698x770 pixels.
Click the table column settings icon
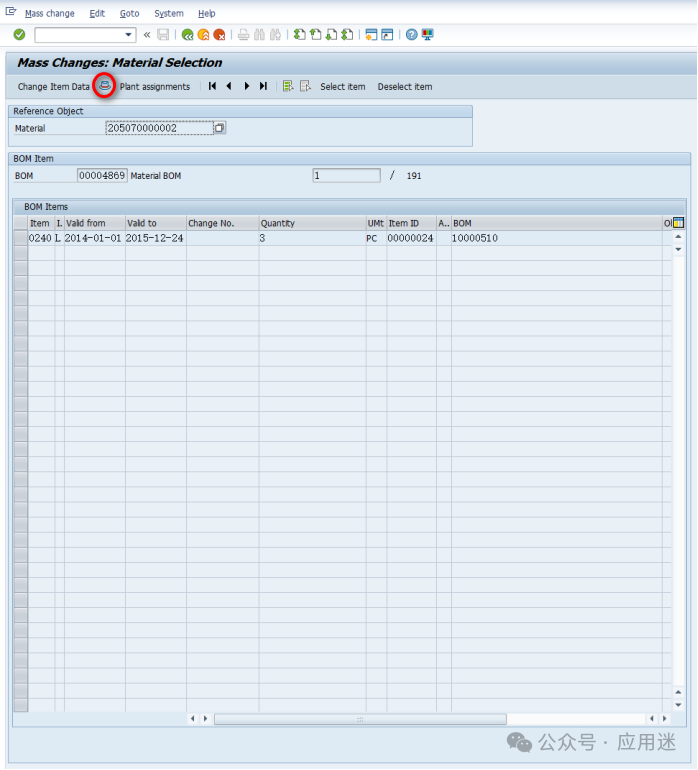tap(678, 223)
